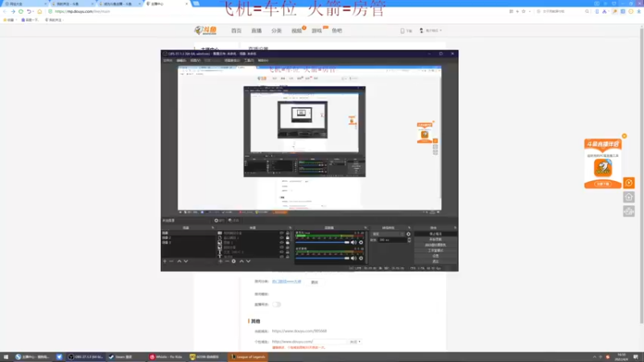Click the top streaming button in OBS Controls
The width and height of the screenshot is (644, 362).
[436, 234]
